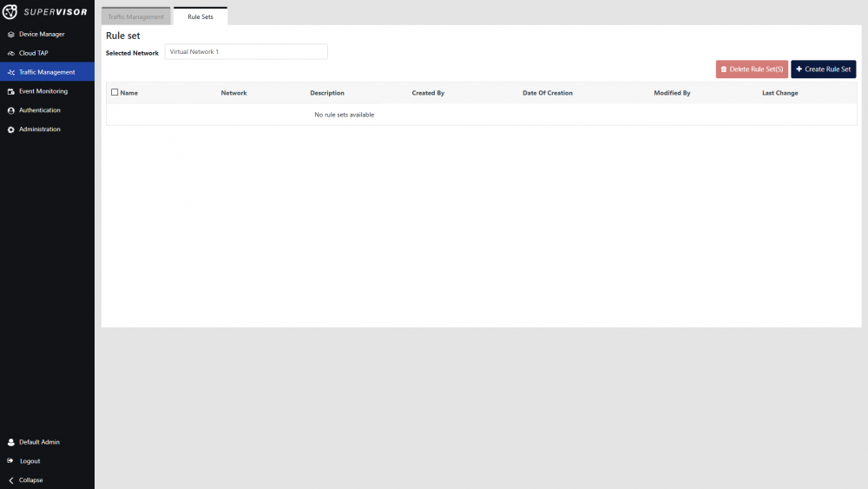The height and width of the screenshot is (489, 868).
Task: Sort by the Last Change column
Action: 779,93
